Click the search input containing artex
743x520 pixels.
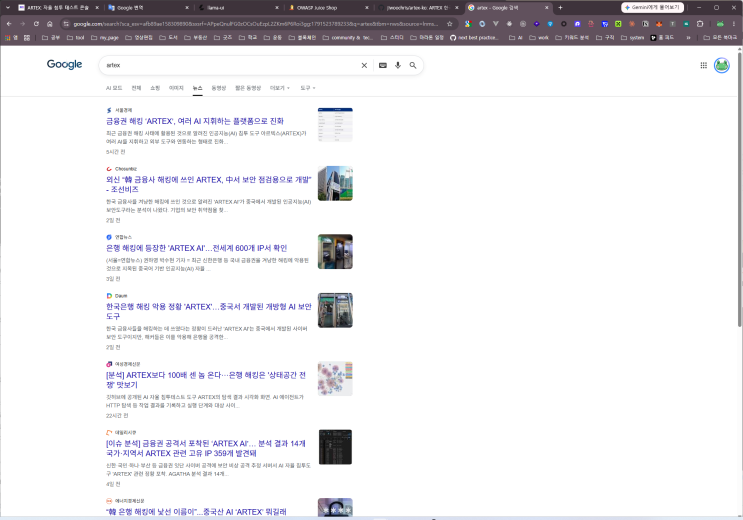point(230,65)
